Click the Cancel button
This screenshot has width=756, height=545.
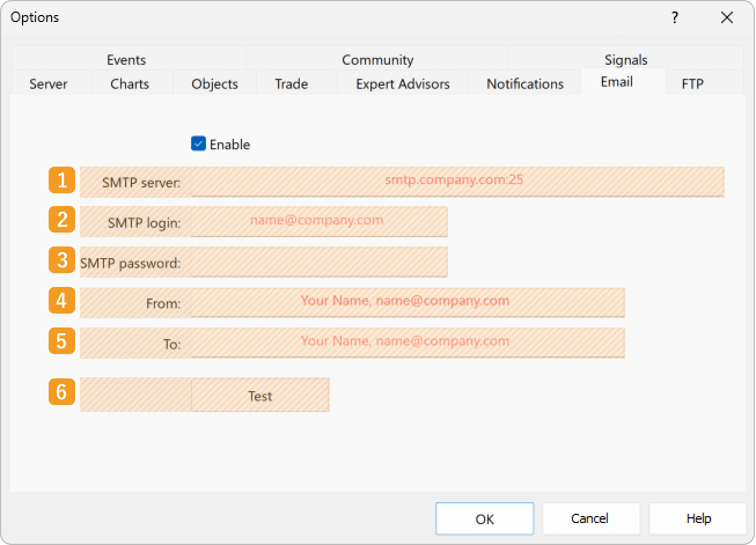coord(590,518)
